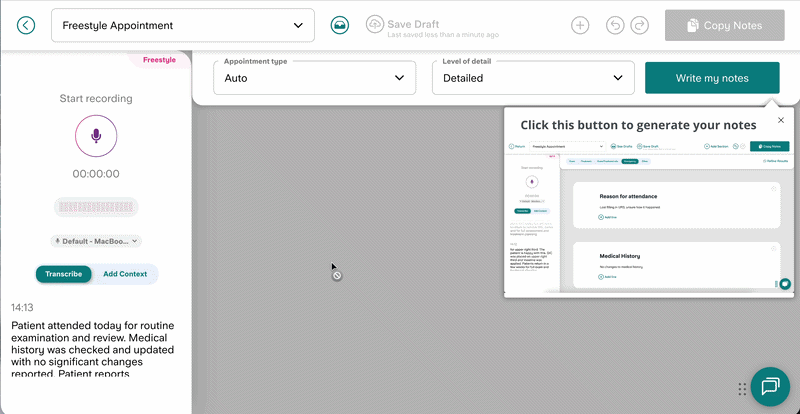
Task: Switch to Add Context mode
Action: (x=125, y=274)
